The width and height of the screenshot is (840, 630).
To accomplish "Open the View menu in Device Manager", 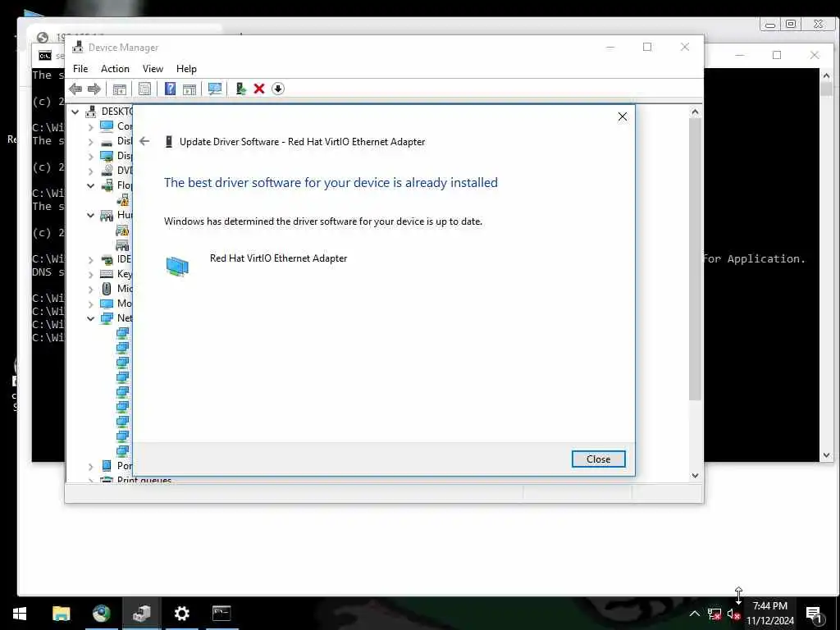I will (153, 69).
